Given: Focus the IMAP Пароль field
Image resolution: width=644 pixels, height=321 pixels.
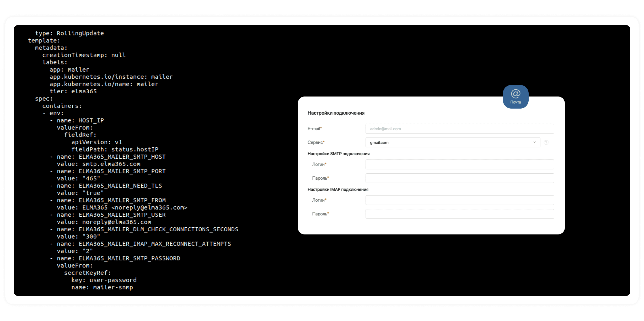Looking at the screenshot, I should point(460,214).
